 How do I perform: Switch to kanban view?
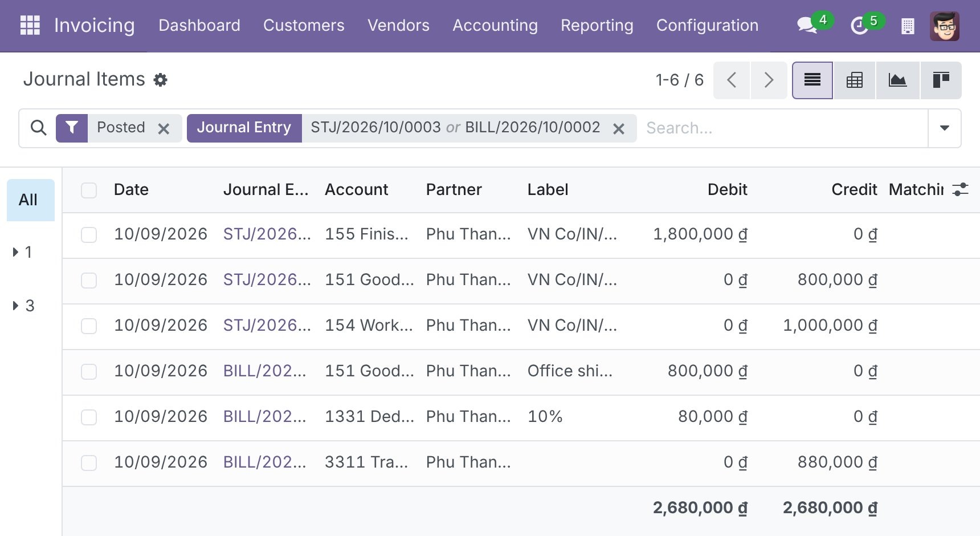(x=941, y=80)
